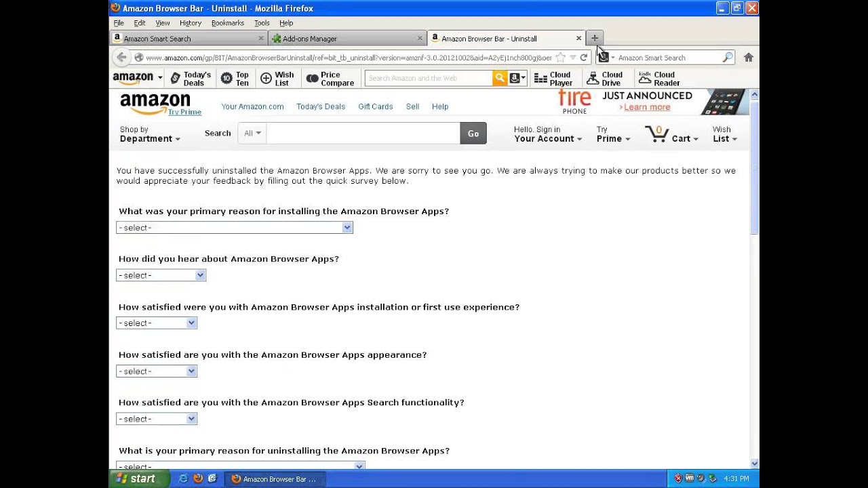
Task: Click the red security shield tray icon
Action: pyautogui.click(x=677, y=479)
